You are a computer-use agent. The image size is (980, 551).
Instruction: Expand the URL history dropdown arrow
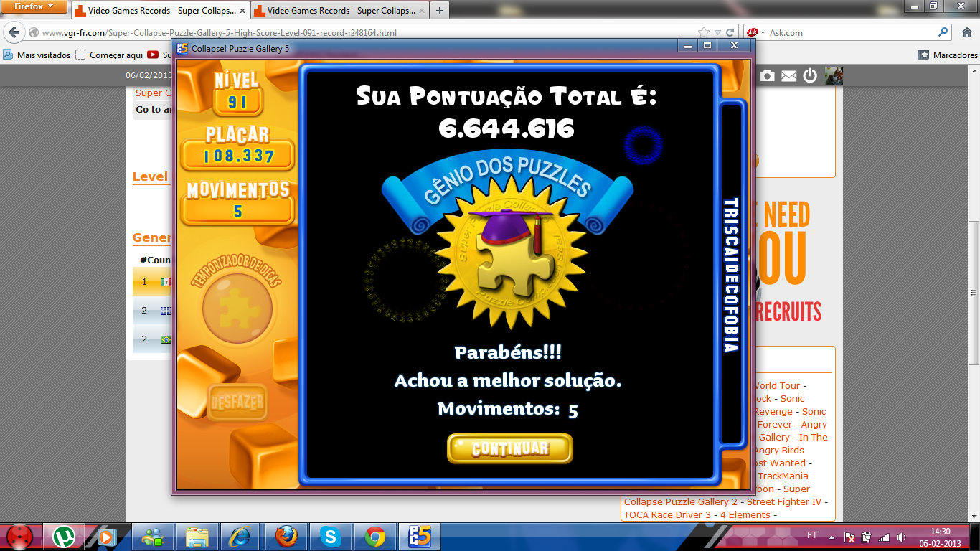coord(717,32)
